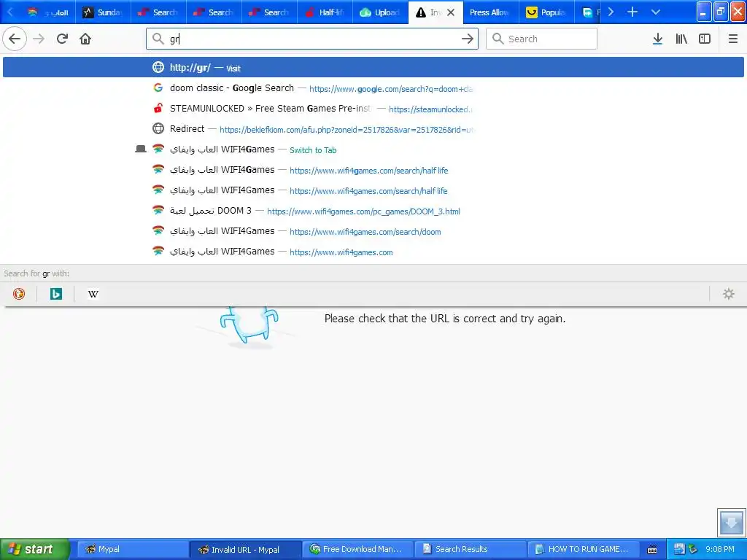Select the Redirect beklefkiom.com suggestion

click(x=373, y=129)
